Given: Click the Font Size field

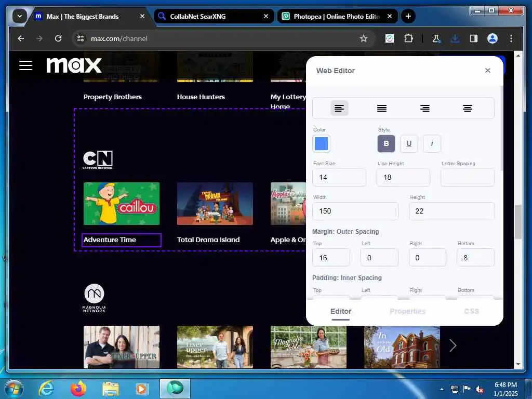Looking at the screenshot, I should pos(339,177).
